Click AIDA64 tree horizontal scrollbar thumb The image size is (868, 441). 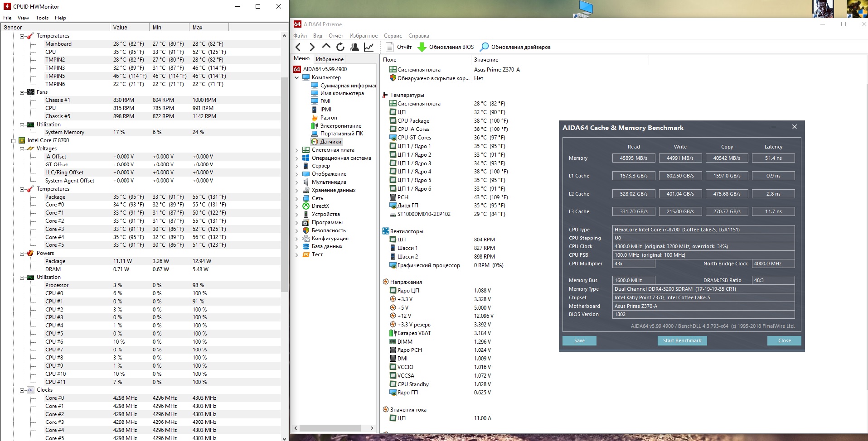(x=330, y=428)
